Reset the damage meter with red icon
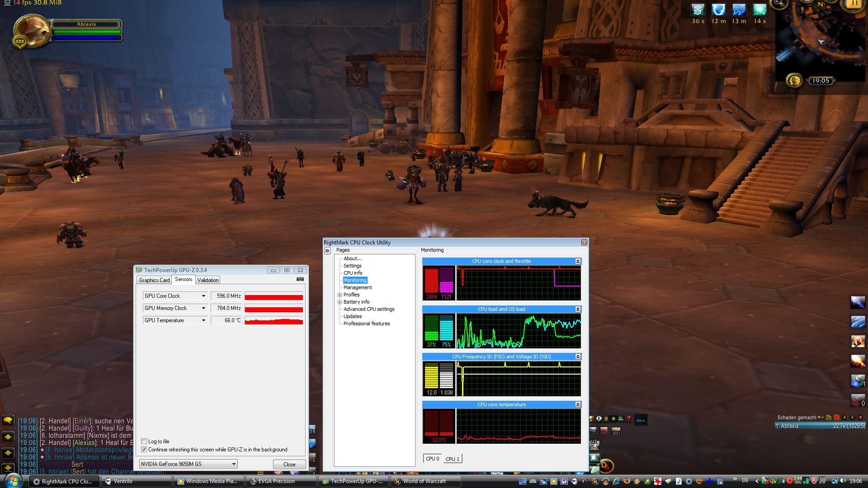This screenshot has height=488, width=868. tap(836, 418)
